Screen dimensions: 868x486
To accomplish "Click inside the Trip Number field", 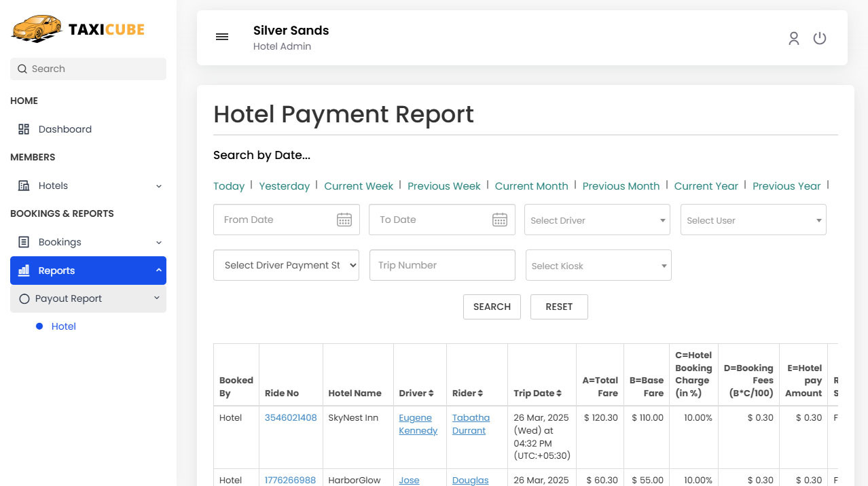I will (x=441, y=264).
